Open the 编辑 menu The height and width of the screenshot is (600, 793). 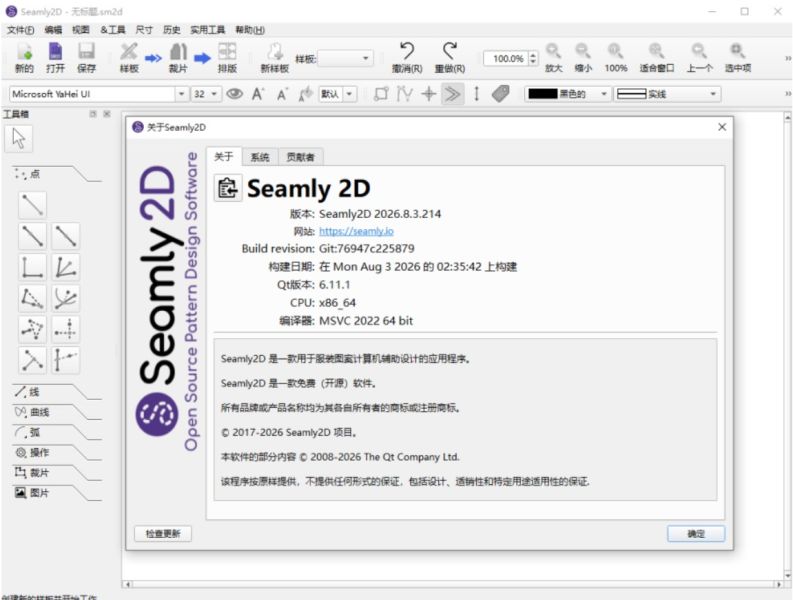point(53,30)
